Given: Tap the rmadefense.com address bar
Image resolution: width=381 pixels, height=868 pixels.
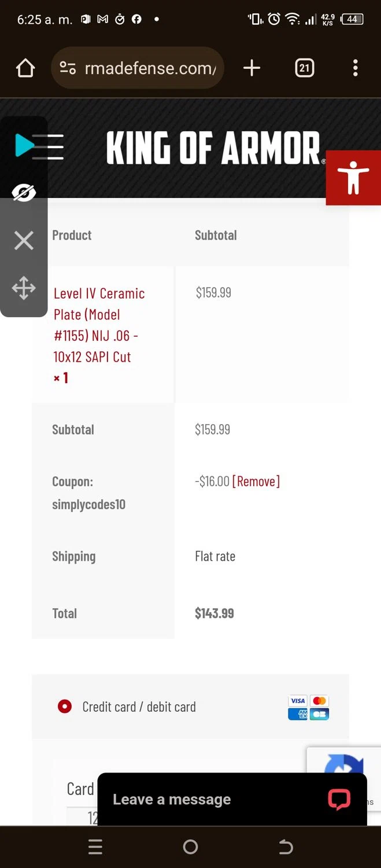Looking at the screenshot, I should click(150, 68).
